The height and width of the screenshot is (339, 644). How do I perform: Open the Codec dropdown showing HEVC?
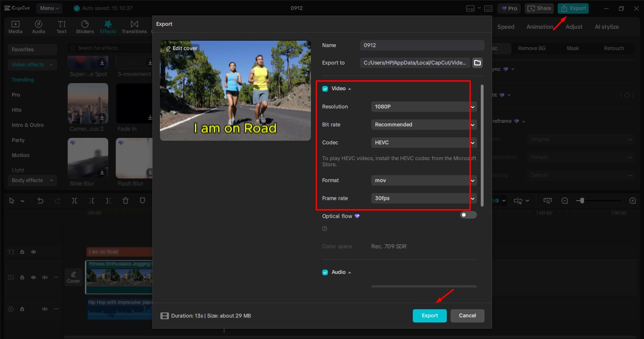coord(423,142)
